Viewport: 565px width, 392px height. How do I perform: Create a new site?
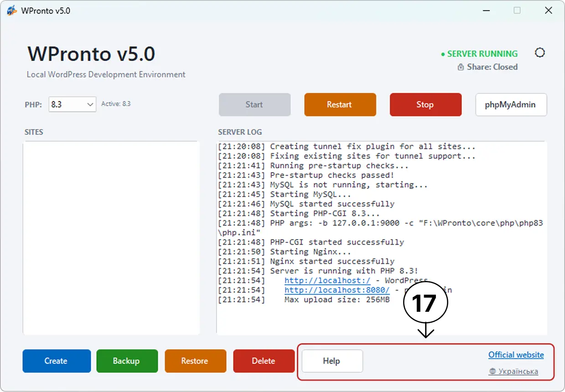click(x=57, y=361)
